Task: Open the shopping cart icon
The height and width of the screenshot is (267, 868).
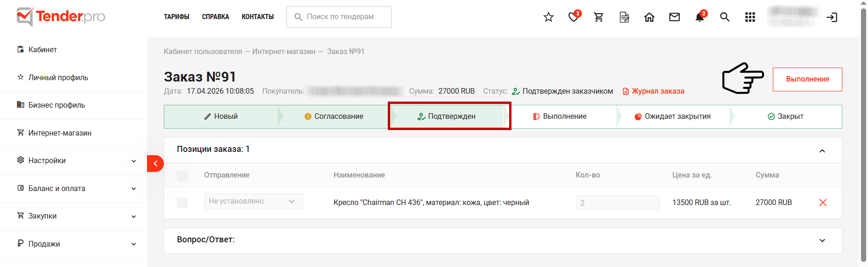Action: 599,17
